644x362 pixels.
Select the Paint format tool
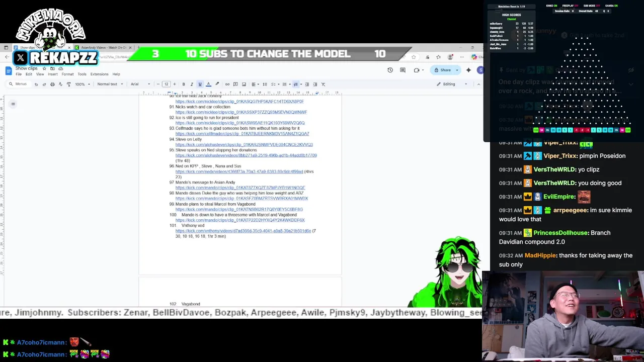point(68,84)
